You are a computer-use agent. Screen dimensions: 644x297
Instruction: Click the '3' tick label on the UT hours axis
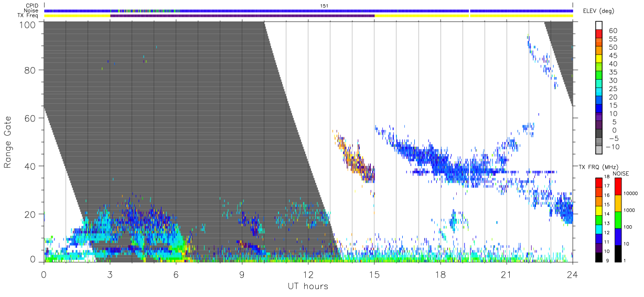tap(110, 274)
